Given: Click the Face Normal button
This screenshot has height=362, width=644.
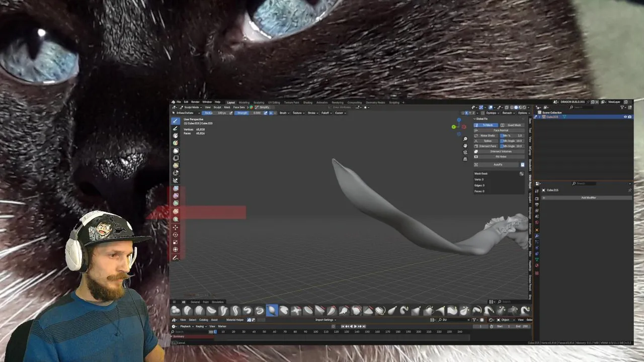Looking at the screenshot, I should 499,130.
